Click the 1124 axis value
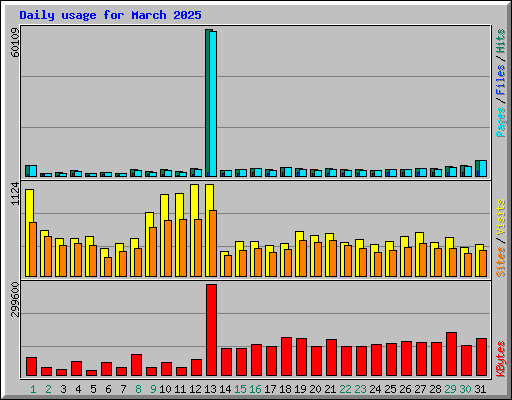512x400 pixels. pyautogui.click(x=15, y=193)
